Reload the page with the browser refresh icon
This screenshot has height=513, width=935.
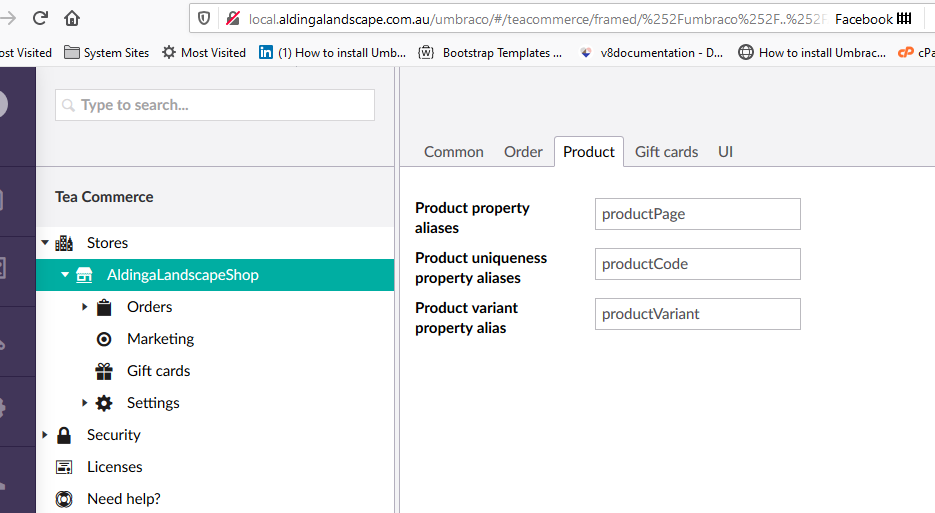coord(40,18)
